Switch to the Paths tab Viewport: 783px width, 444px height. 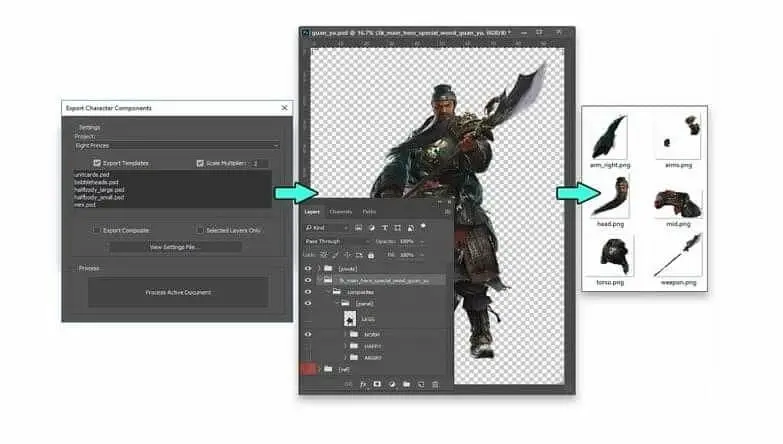(369, 212)
